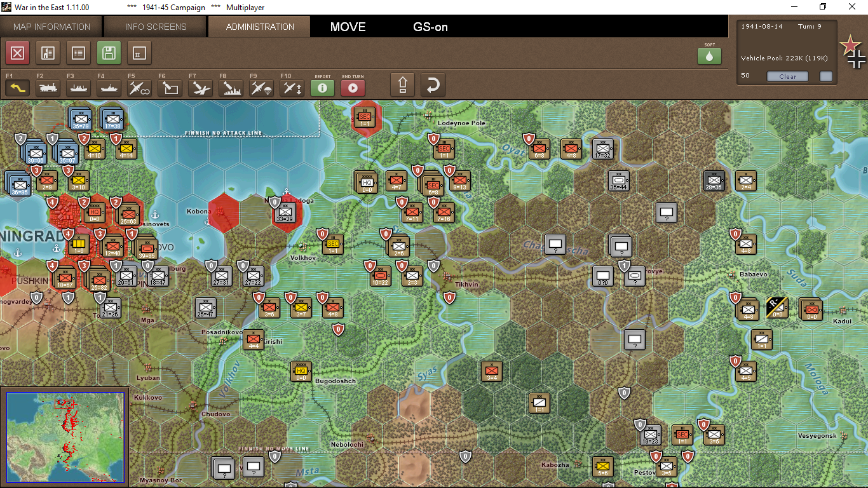Select the grey 17=32 infantry counter
Image resolution: width=868 pixels, height=488 pixels.
pyautogui.click(x=602, y=148)
